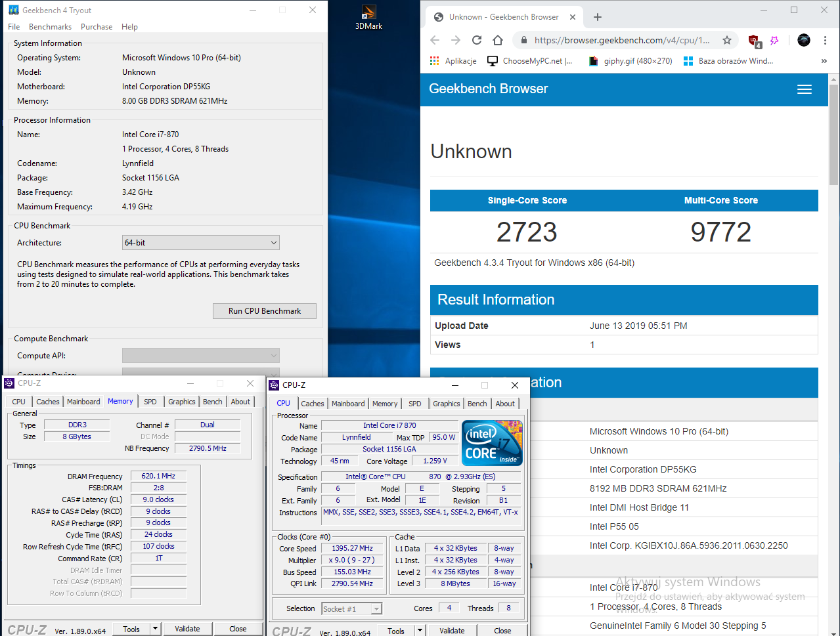Open giphy.gif bookmark
The height and width of the screenshot is (636, 840).
[x=630, y=60]
